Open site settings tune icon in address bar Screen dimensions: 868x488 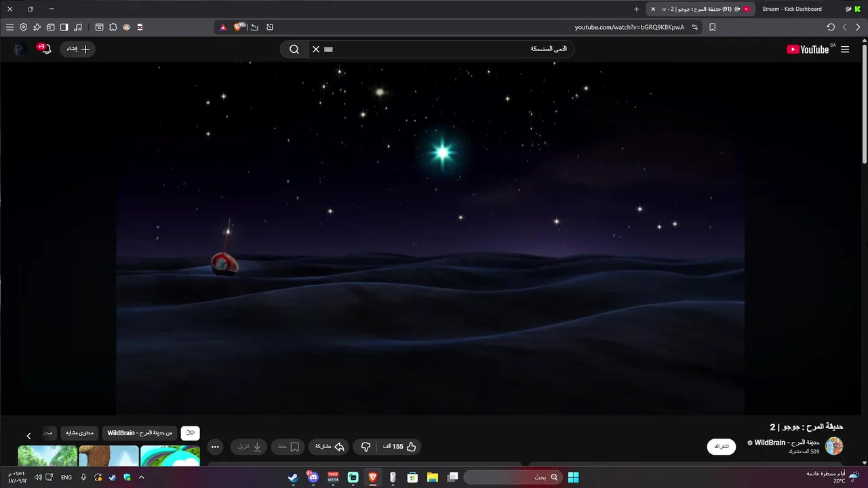point(694,27)
